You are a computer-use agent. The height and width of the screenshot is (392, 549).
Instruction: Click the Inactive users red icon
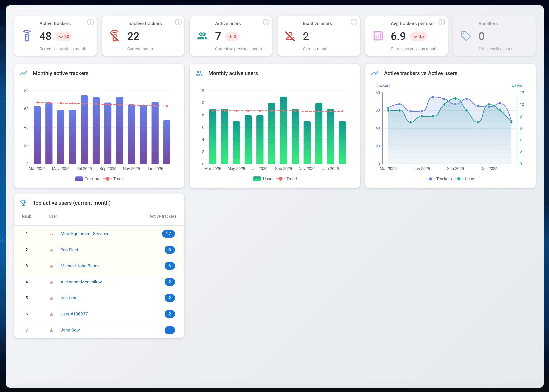[290, 36]
